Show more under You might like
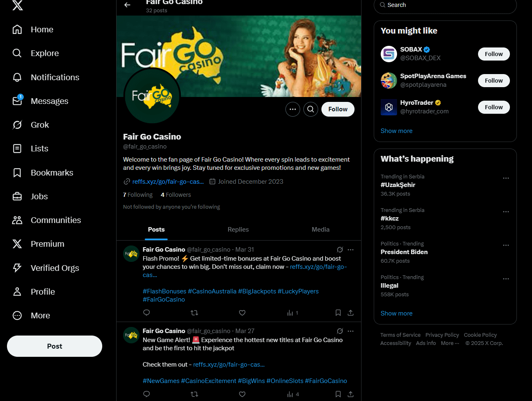532x401 pixels. coord(397,131)
